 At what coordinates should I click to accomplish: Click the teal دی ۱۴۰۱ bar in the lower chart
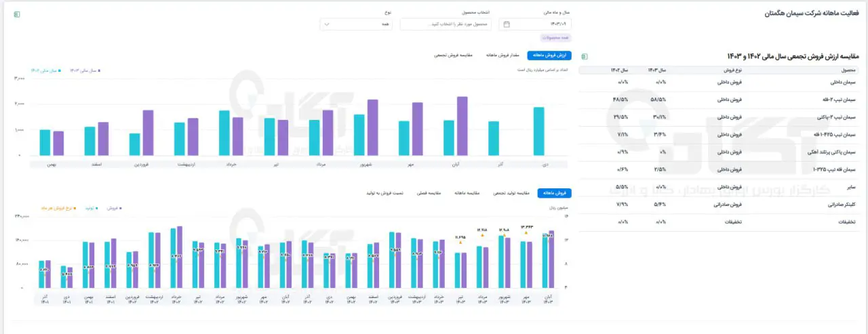pyautogui.click(x=63, y=276)
